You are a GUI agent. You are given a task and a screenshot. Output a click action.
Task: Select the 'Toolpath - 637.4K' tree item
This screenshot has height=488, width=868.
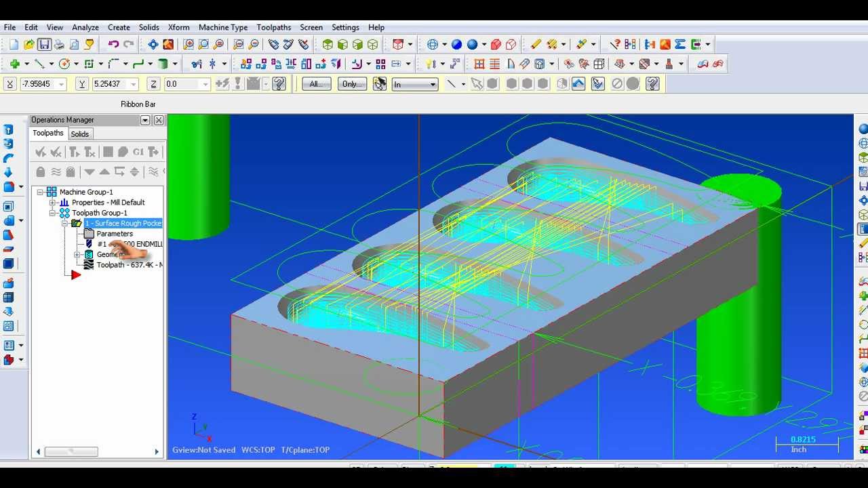point(129,265)
